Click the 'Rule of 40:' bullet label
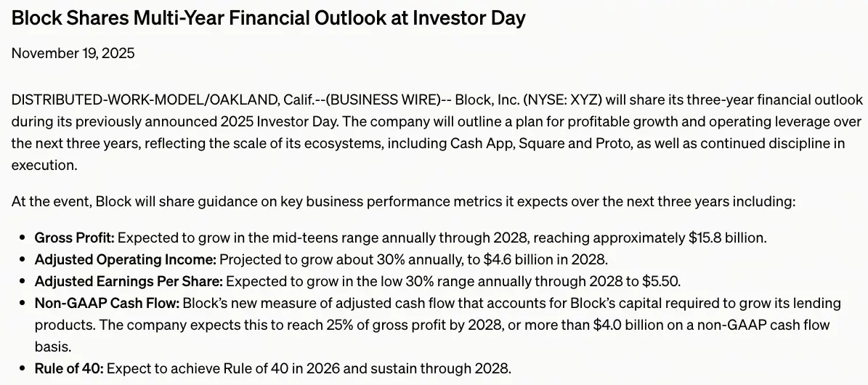Image resolution: width=868 pixels, height=385 pixels. point(69,368)
